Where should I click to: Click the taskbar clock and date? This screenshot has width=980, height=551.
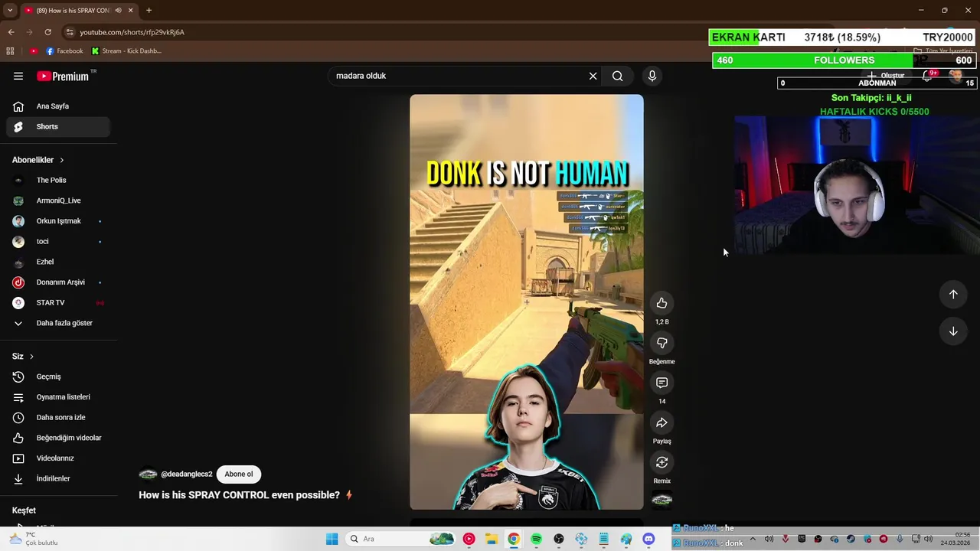click(957, 539)
